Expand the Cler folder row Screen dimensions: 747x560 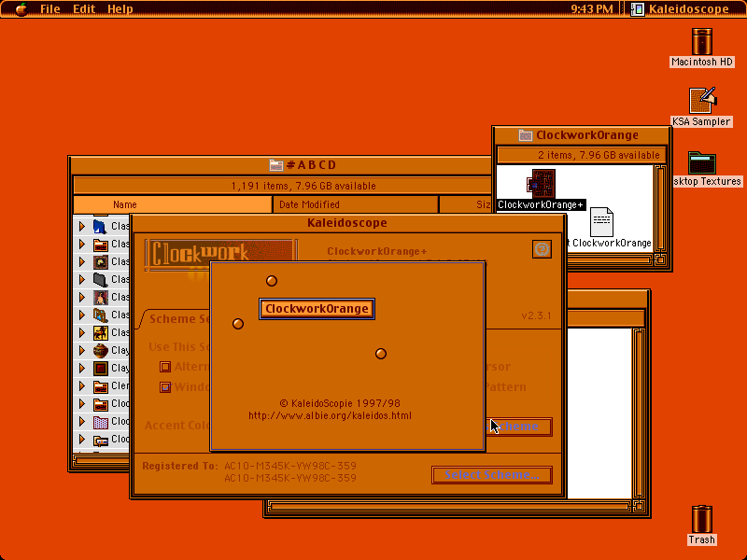point(82,386)
